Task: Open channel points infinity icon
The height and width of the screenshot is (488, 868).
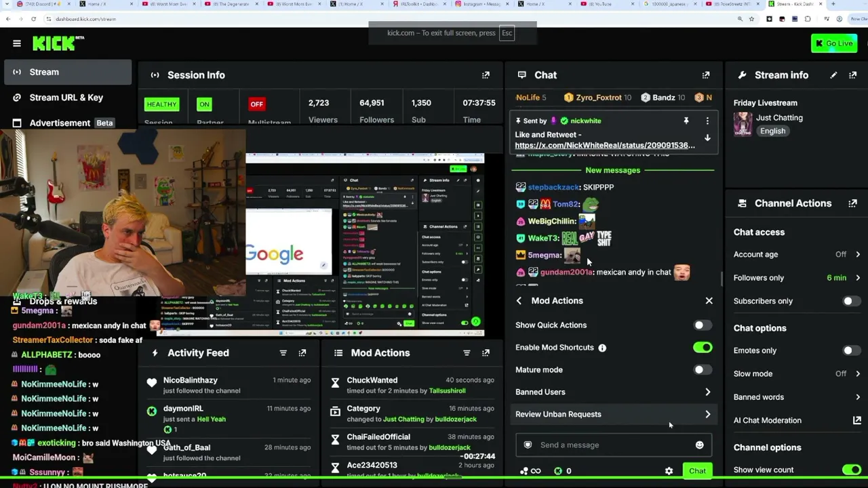Action: [x=530, y=471]
